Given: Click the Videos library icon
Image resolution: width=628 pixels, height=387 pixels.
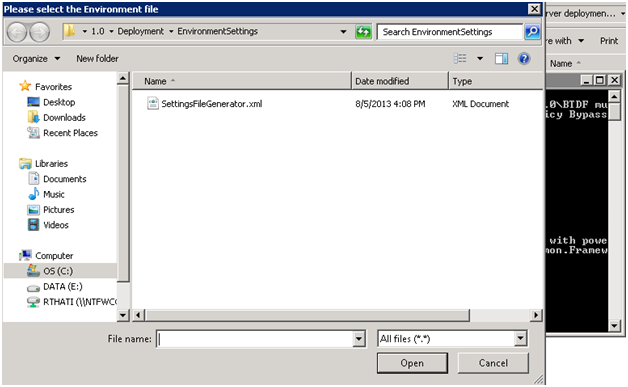Looking at the screenshot, I should tap(33, 225).
